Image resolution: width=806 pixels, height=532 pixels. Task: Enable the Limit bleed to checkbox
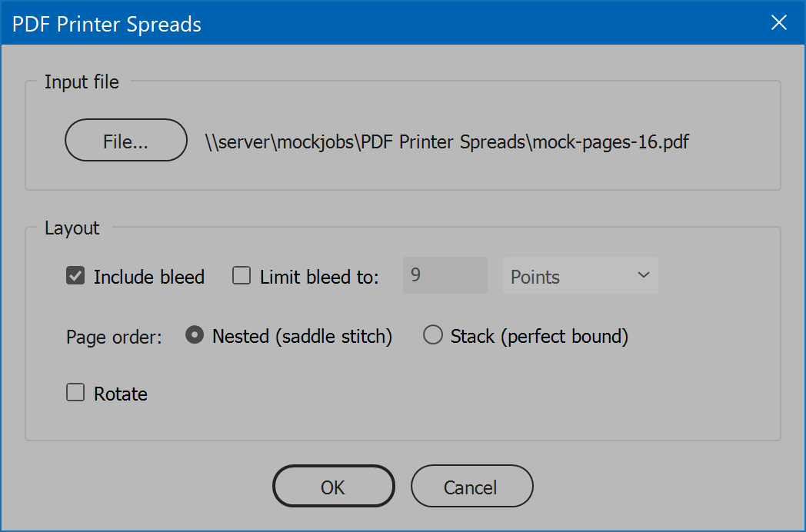pos(241,277)
